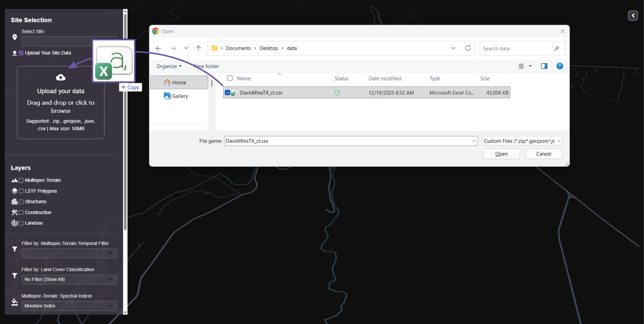Viewport: 644px width, 324px height.
Task: Click the up directory arrow
Action: click(x=198, y=48)
